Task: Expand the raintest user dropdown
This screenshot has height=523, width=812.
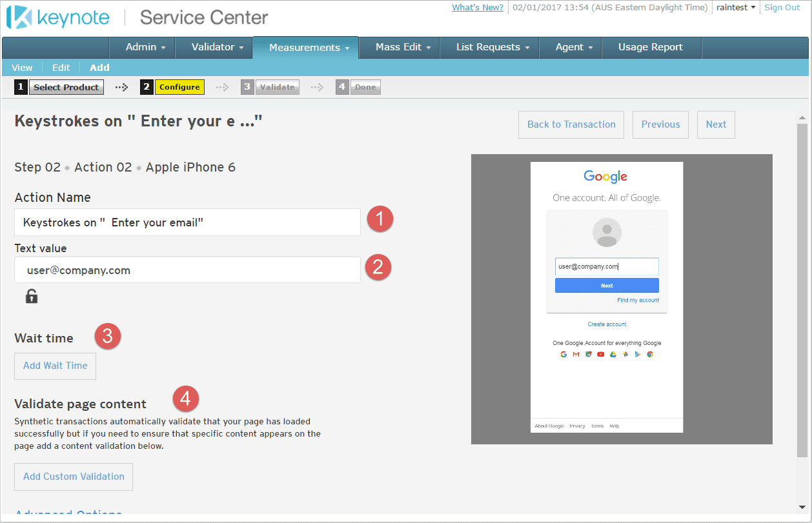Action: pos(736,8)
